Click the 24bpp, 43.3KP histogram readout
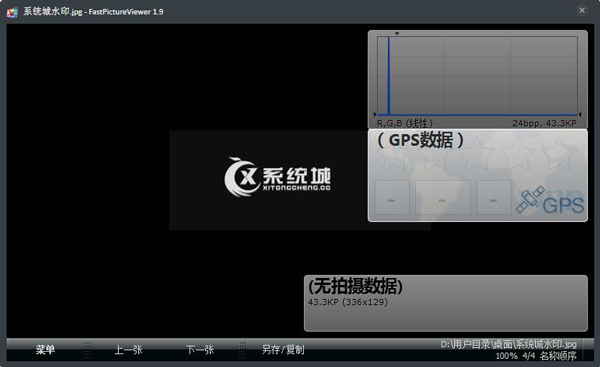The image size is (600, 367). [x=544, y=123]
